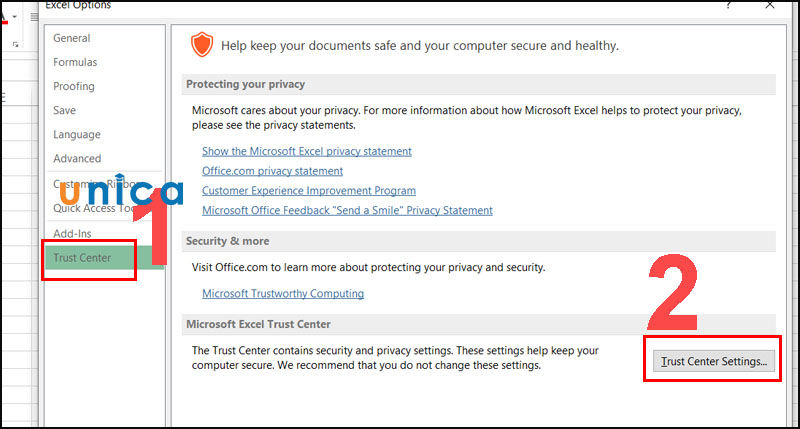Screen dimensions: 800x429
Task: Open the Microsoft Excel privacy statement link
Action: (306, 151)
